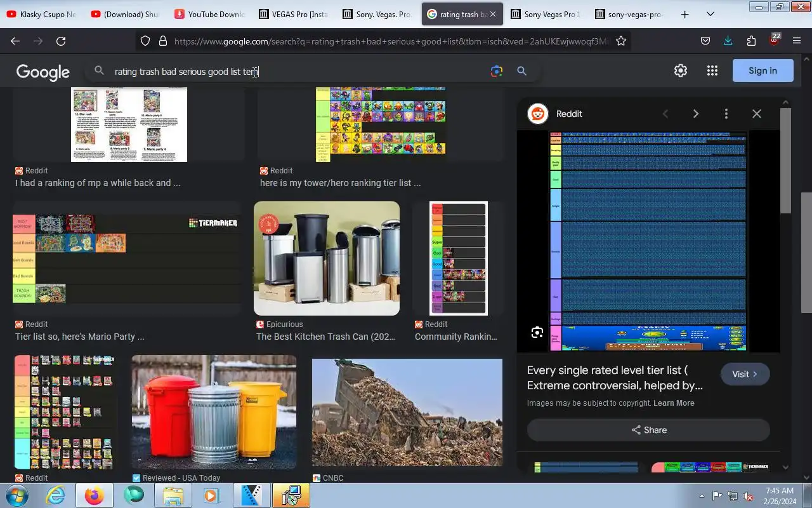The height and width of the screenshot is (508, 812).
Task: Click in the Google search box
Action: click(x=298, y=71)
